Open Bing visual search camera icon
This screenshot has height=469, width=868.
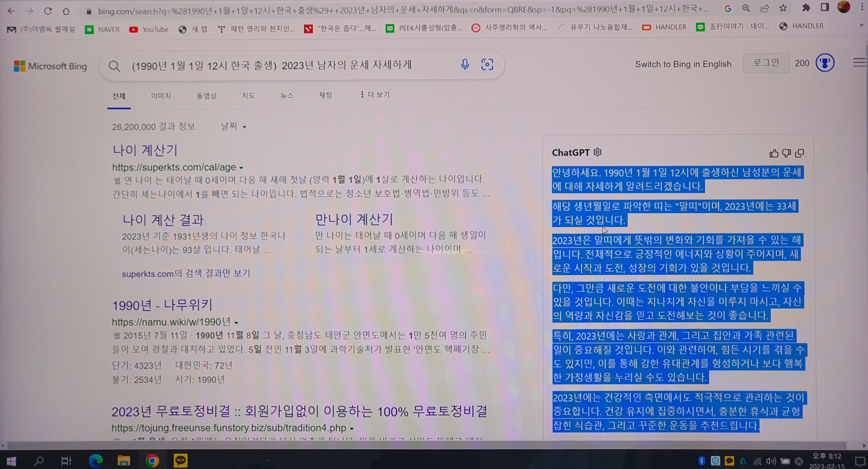(x=487, y=64)
